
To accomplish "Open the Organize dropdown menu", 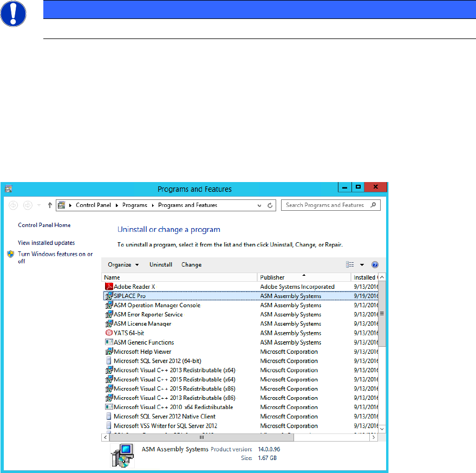I will point(123,264).
